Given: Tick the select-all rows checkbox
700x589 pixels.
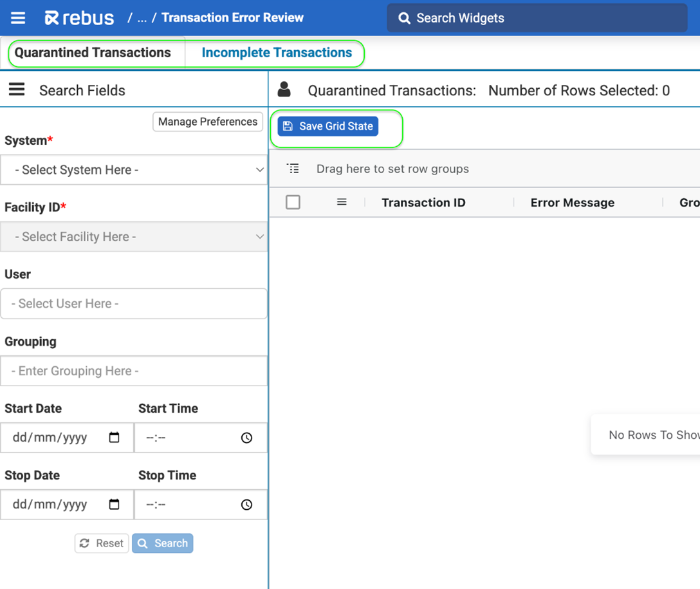Looking at the screenshot, I should [293, 202].
